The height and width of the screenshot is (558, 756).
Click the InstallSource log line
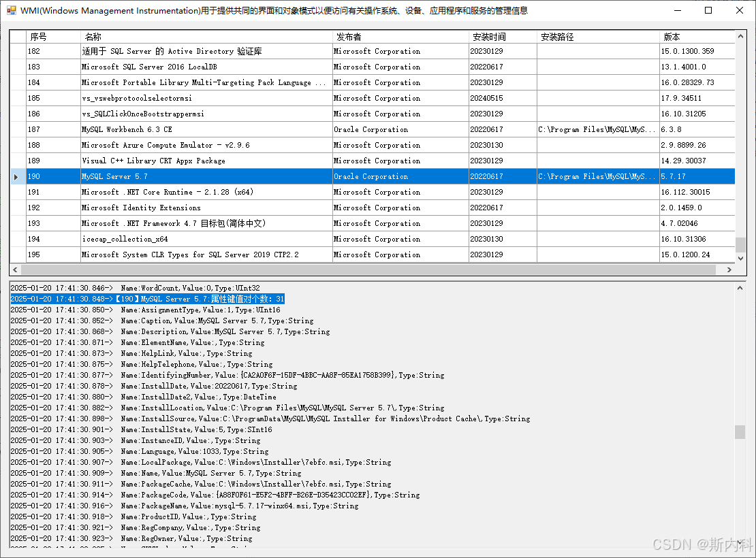[270, 419]
